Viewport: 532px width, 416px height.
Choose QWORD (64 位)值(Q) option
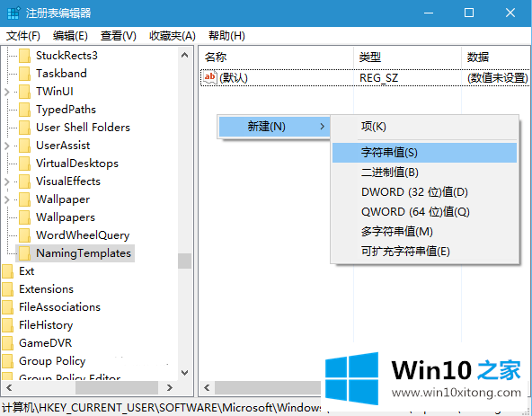(x=424, y=212)
